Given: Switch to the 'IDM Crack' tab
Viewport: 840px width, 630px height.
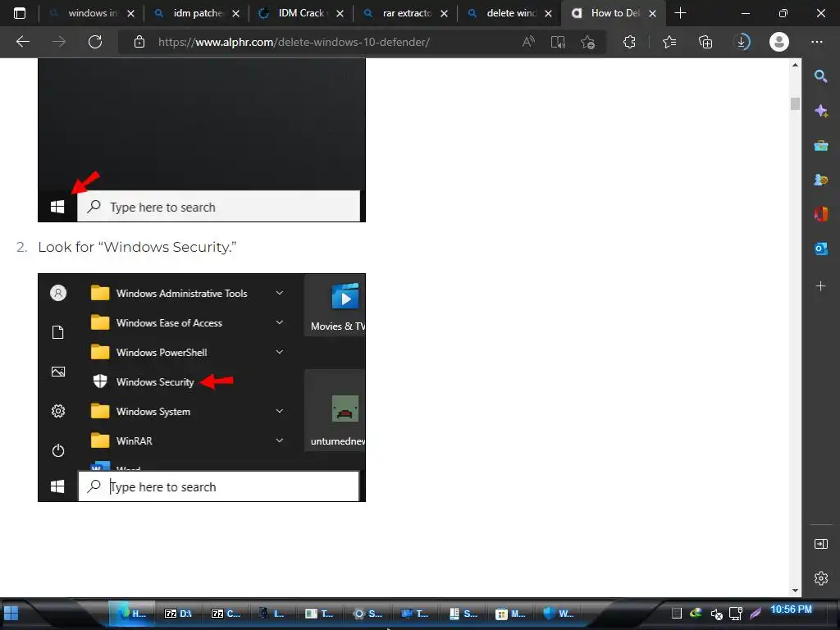Looking at the screenshot, I should point(300,13).
